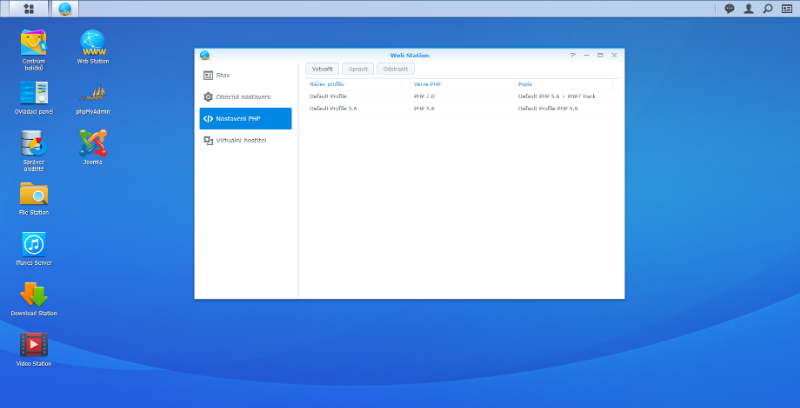Viewport: 800px width, 408px height.
Task: Click the Upravit button
Action: coord(358,69)
